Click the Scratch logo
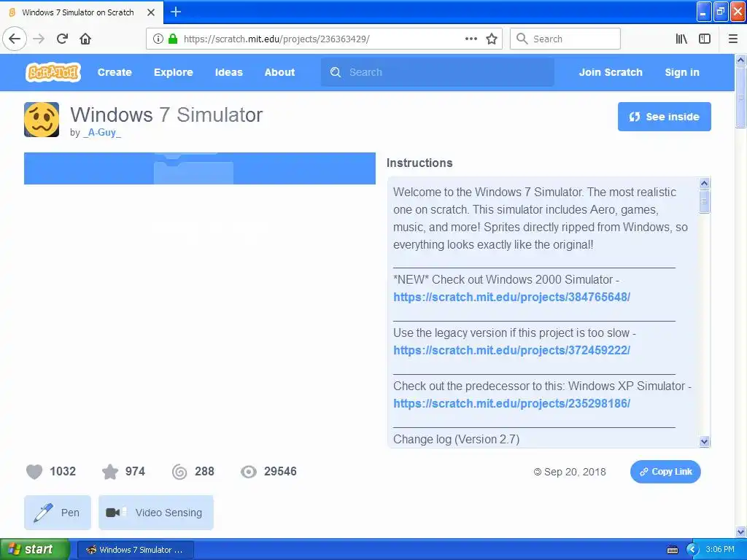This screenshot has height=560, width=747. point(53,72)
